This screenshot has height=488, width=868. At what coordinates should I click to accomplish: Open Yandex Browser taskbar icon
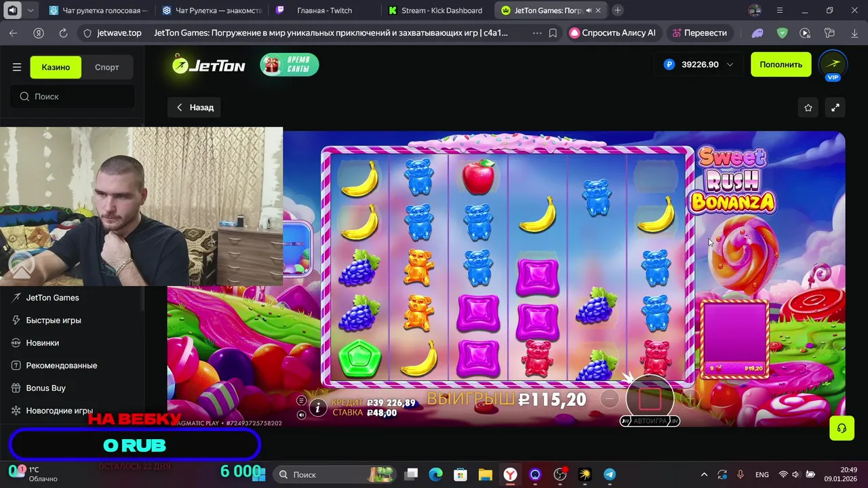point(510,474)
